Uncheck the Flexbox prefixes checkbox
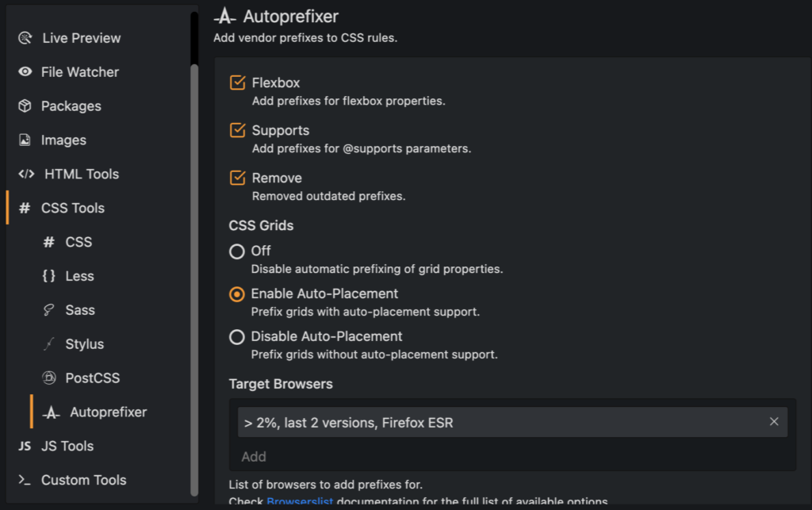The image size is (812, 510). click(x=237, y=82)
